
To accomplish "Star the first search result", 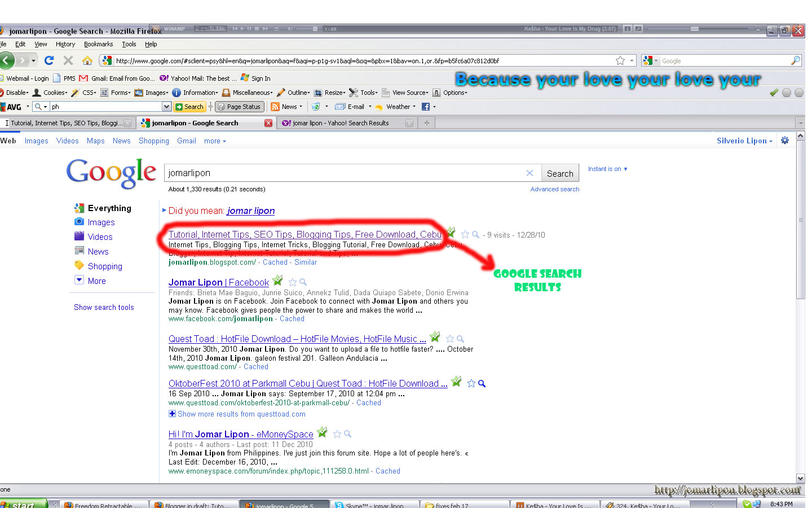I will coord(465,233).
